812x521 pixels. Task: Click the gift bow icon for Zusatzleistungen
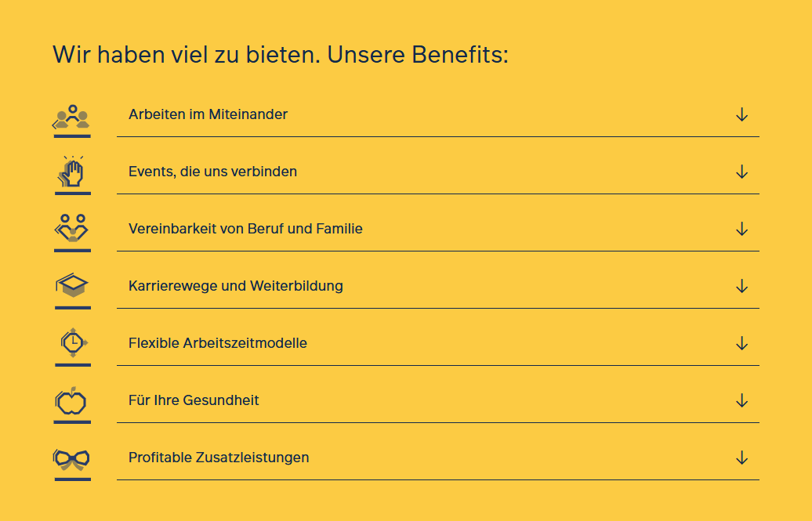click(x=71, y=457)
